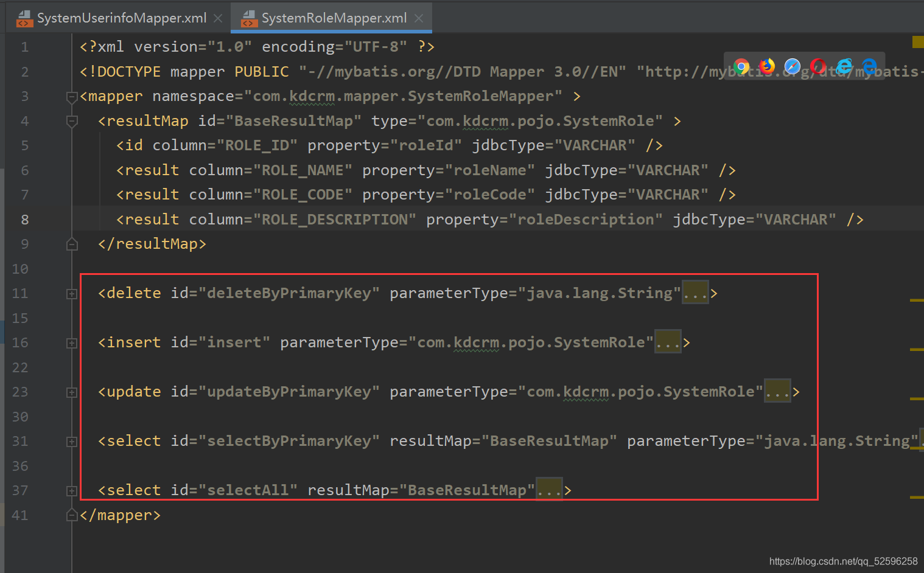Click scrollbar warning stripe beside delete line
This screenshot has width=924, height=573.
tap(917, 300)
